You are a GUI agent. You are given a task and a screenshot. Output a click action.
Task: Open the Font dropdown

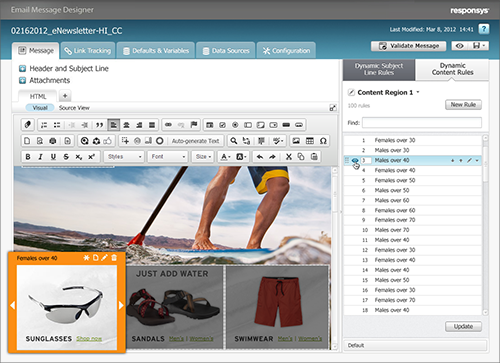tap(168, 157)
